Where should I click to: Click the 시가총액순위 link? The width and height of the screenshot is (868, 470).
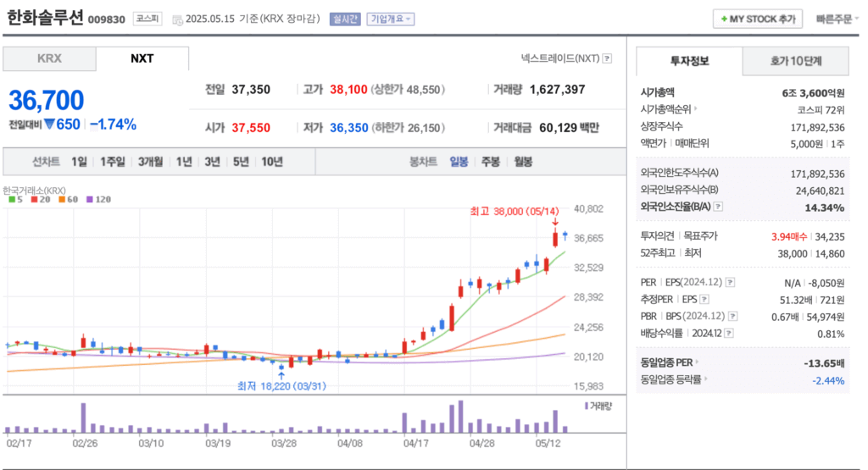click(x=666, y=109)
